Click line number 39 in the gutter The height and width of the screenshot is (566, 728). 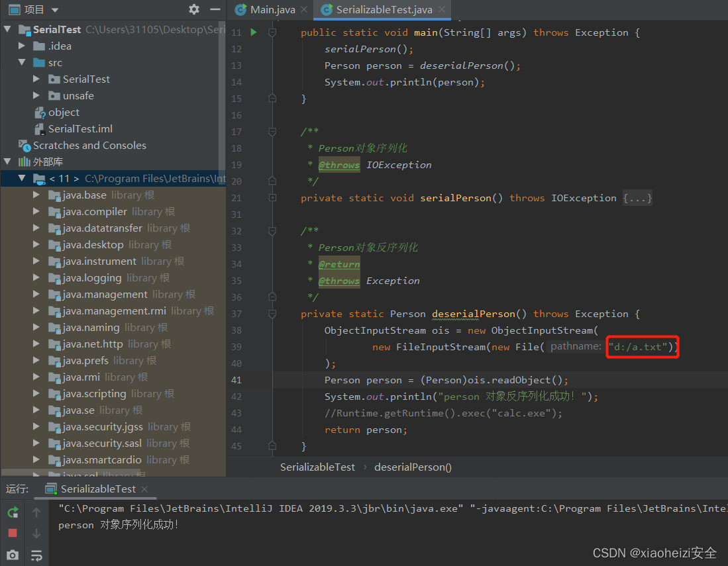pos(236,347)
